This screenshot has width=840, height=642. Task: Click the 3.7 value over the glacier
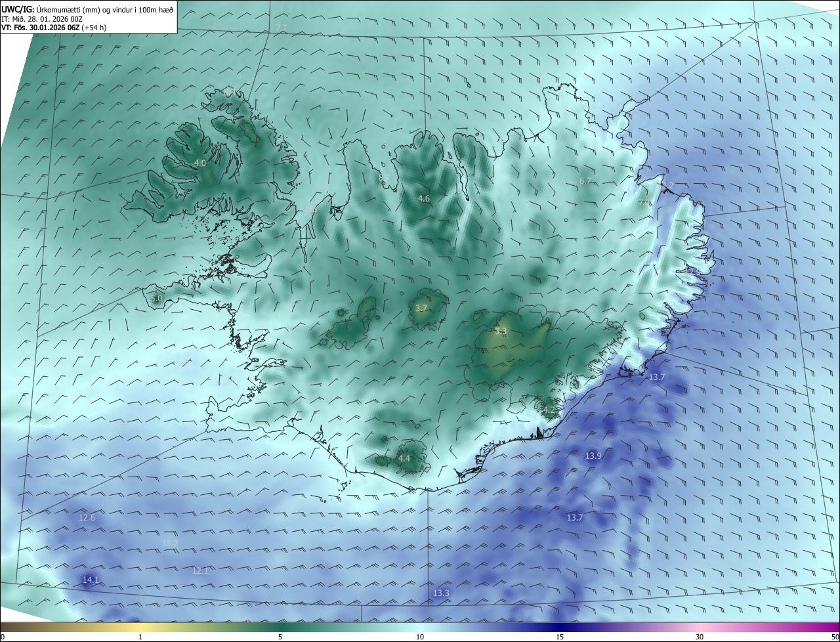422,308
